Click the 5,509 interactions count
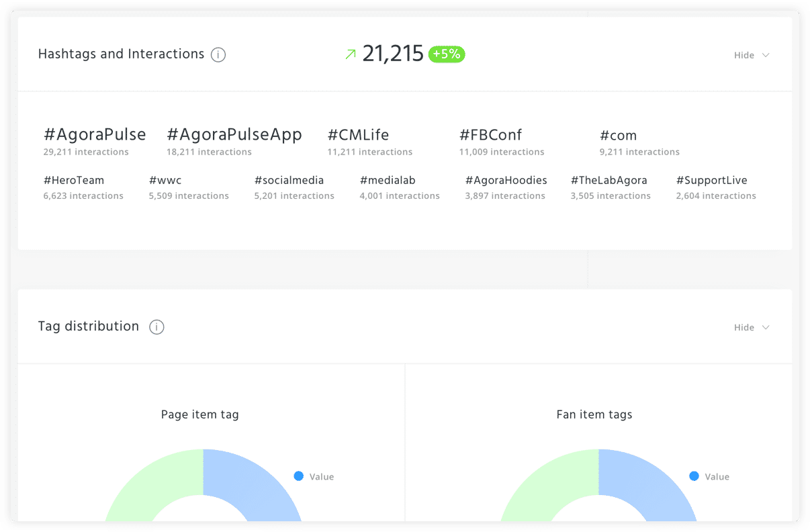Image resolution: width=810 pixels, height=532 pixels. click(x=189, y=196)
